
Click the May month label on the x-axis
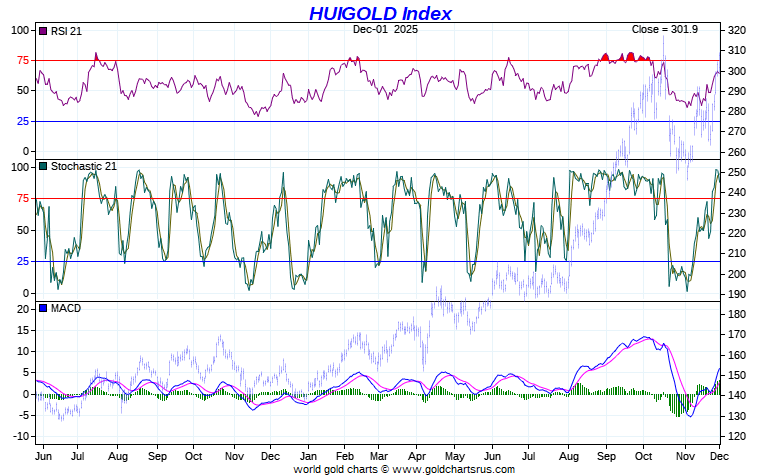click(x=455, y=456)
